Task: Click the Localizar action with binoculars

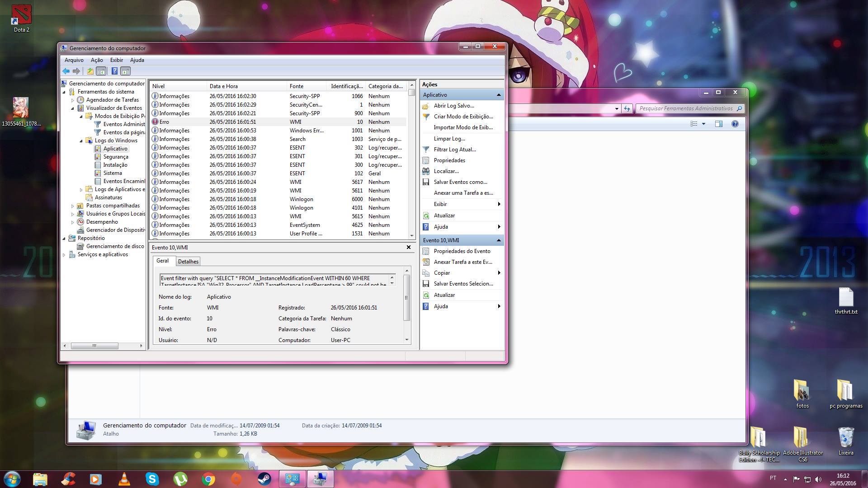Action: point(446,171)
